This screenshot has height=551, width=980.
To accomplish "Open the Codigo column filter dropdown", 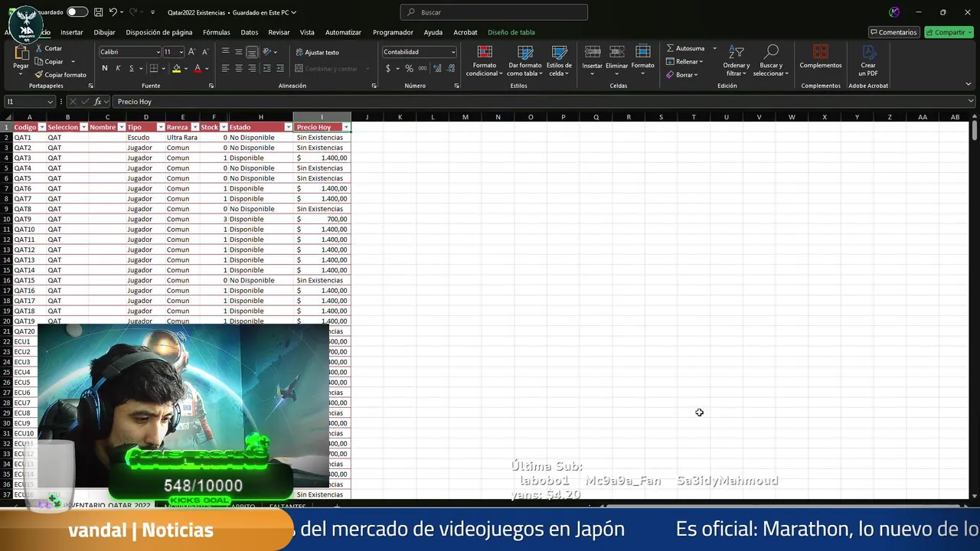I will point(41,127).
